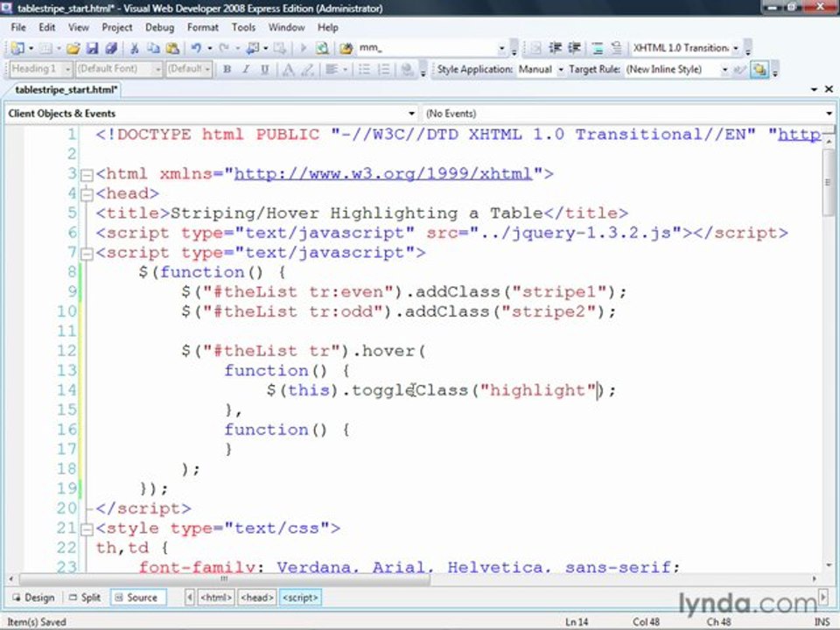Viewport: 840px width, 630px height.
Task: Select the <html> tag navigator button
Action: click(216, 598)
